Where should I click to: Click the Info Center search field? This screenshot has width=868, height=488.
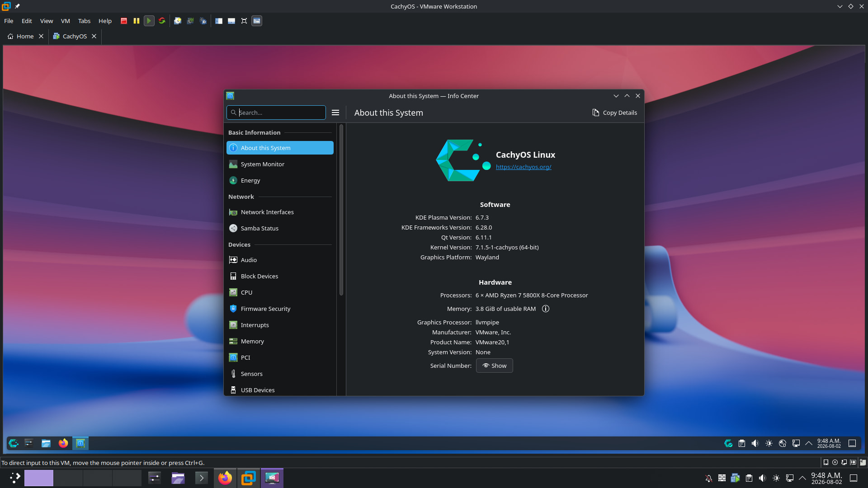pos(276,113)
